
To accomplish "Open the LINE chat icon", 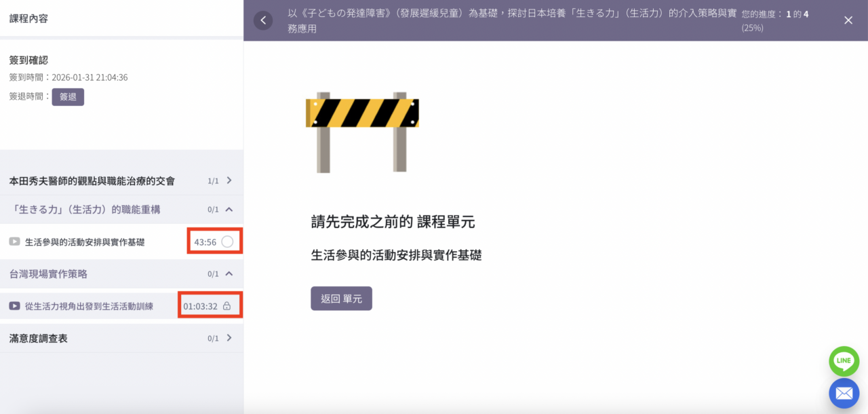I will [844, 361].
